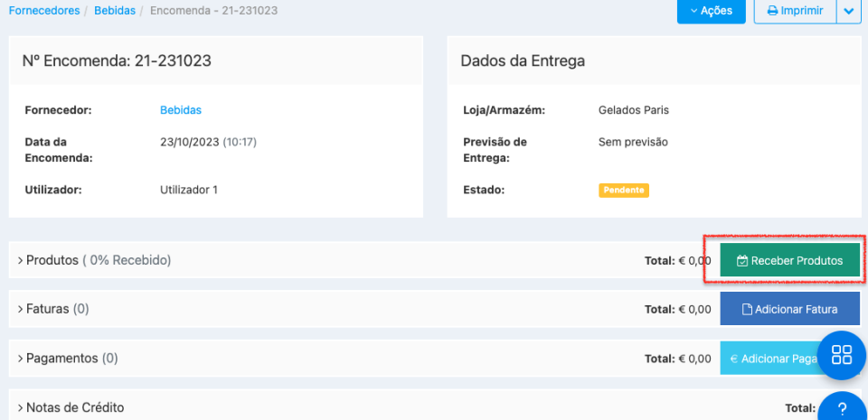Expand the Pagamentos section
The width and height of the screenshot is (868, 420).
coord(68,358)
